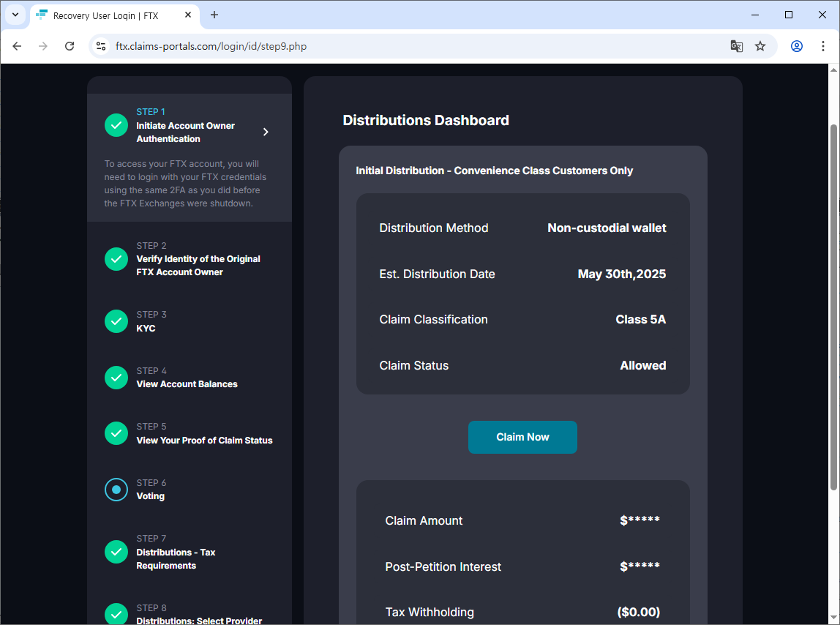Viewport: 840px width, 625px height.
Task: Expand Step 1 chevron arrow
Action: pos(266,132)
